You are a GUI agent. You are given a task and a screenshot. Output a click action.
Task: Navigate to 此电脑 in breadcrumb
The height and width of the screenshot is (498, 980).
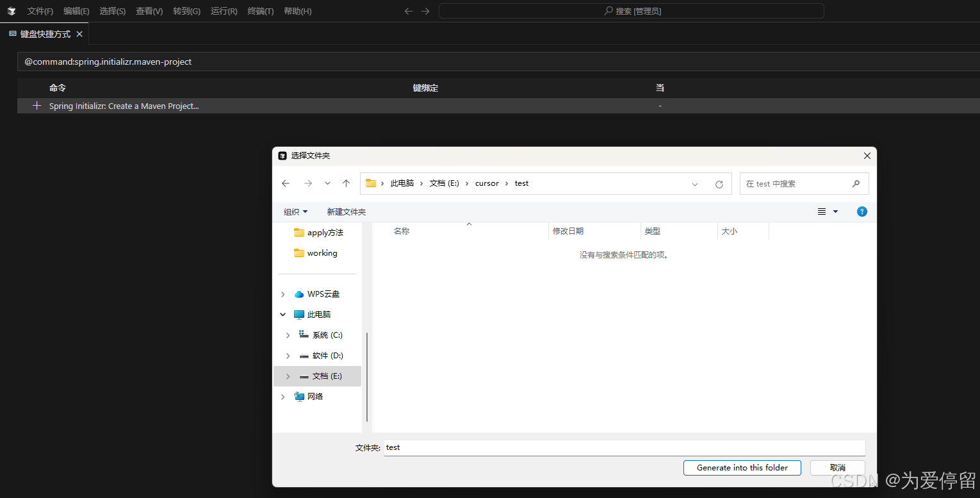[402, 183]
